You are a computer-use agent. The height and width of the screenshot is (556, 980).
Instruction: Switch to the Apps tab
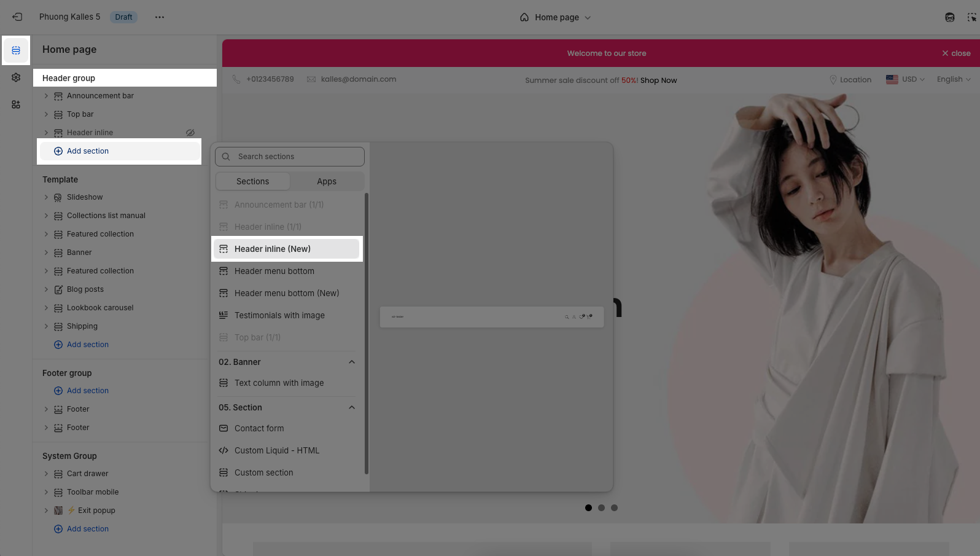coord(327,181)
